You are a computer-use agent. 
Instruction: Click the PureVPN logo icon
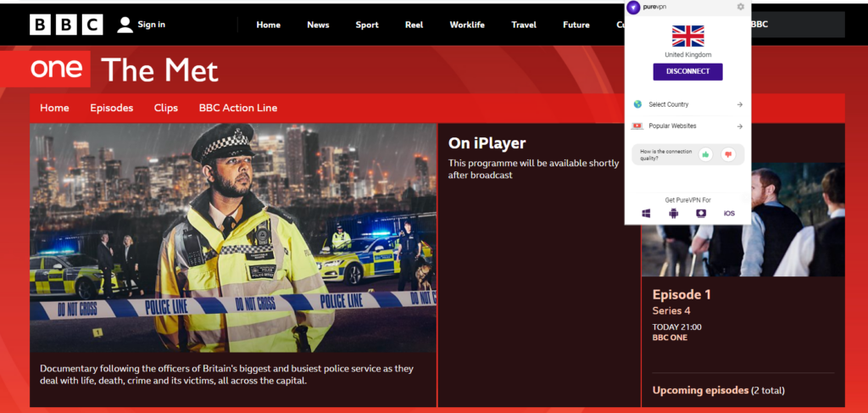click(633, 8)
